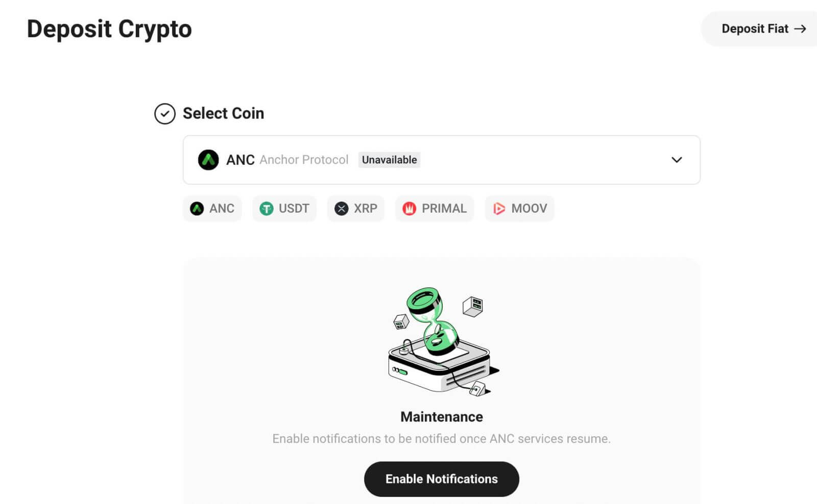Select the PRIMAL coin icon
Image resolution: width=817 pixels, height=504 pixels.
408,208
